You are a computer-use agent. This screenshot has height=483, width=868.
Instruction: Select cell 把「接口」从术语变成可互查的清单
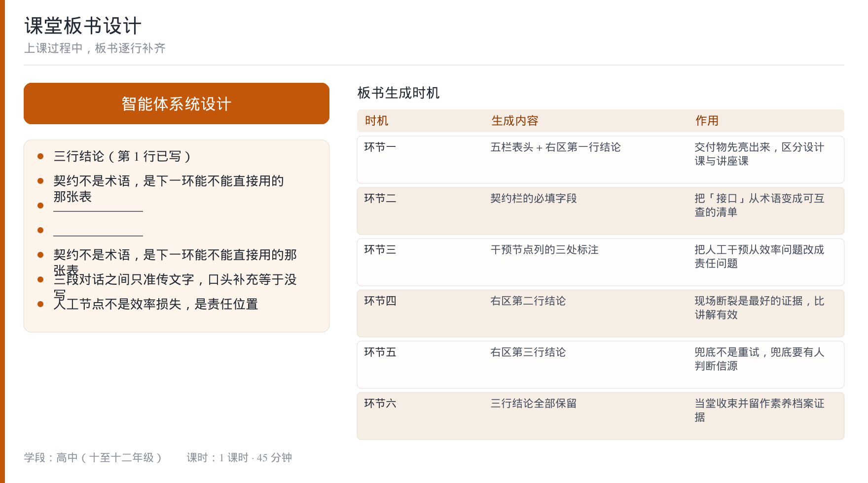[759, 205]
